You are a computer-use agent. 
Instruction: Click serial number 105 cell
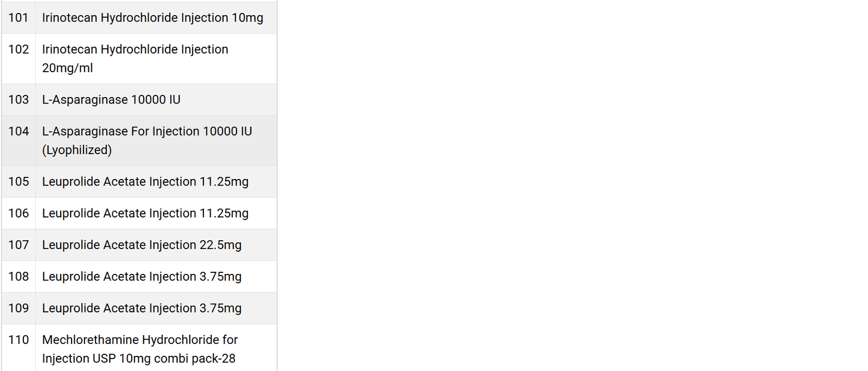[18, 182]
